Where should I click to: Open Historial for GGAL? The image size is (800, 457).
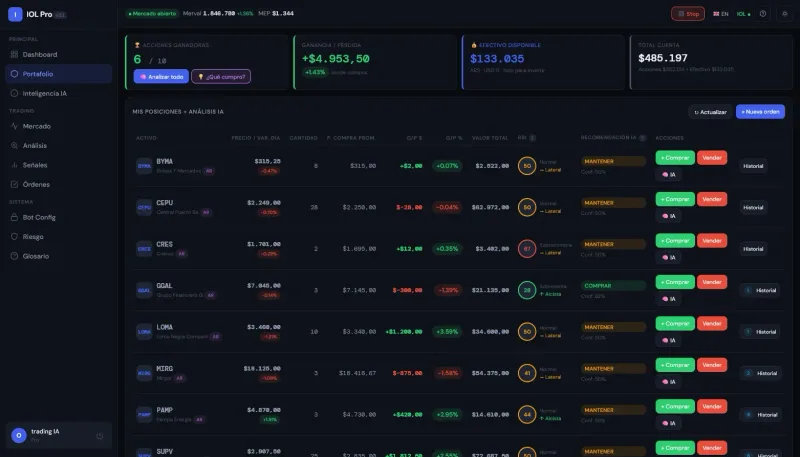click(x=760, y=290)
